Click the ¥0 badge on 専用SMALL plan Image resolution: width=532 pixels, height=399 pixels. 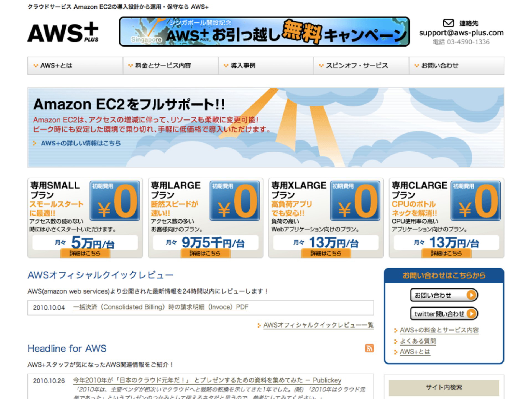115,201
